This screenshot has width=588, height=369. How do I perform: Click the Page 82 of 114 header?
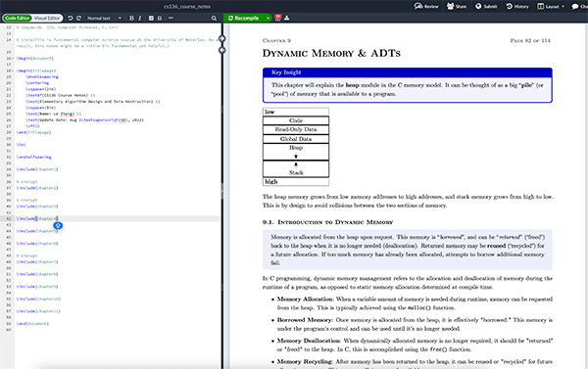click(x=530, y=40)
